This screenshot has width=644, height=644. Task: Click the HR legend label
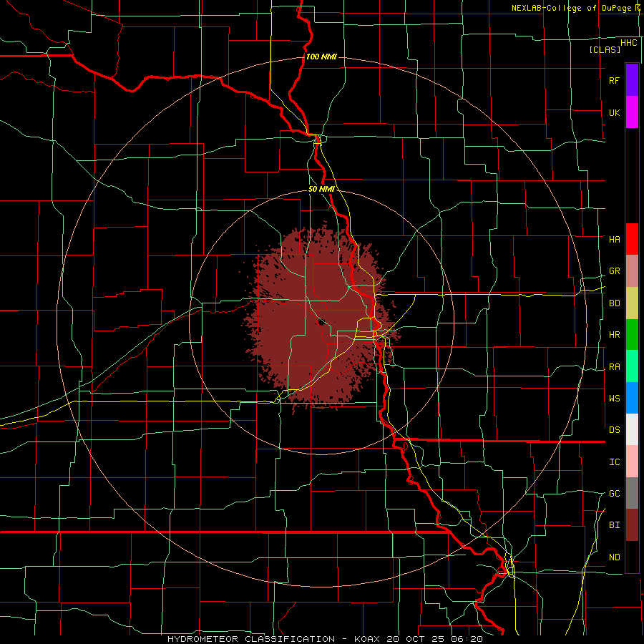(x=614, y=335)
